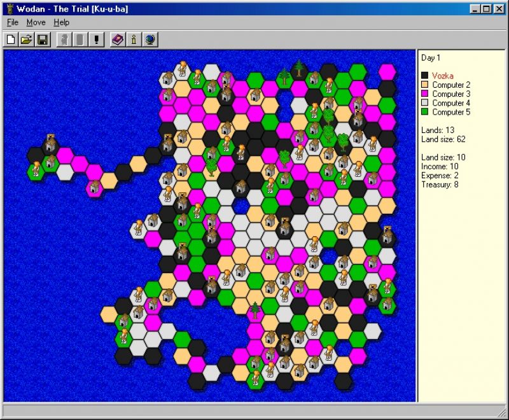Screen dimensions: 509x420
Task: Click the magenta Computer 3 color swatch
Action: 424,94
